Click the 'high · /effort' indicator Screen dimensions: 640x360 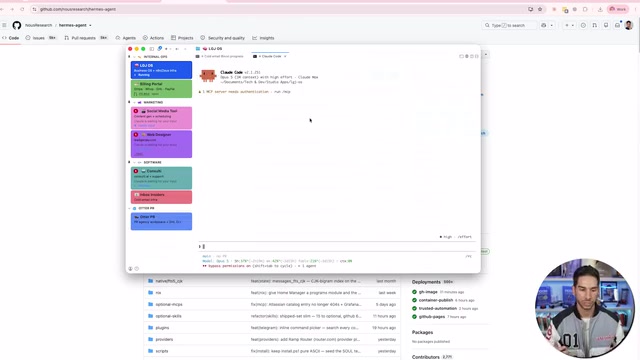click(456, 237)
